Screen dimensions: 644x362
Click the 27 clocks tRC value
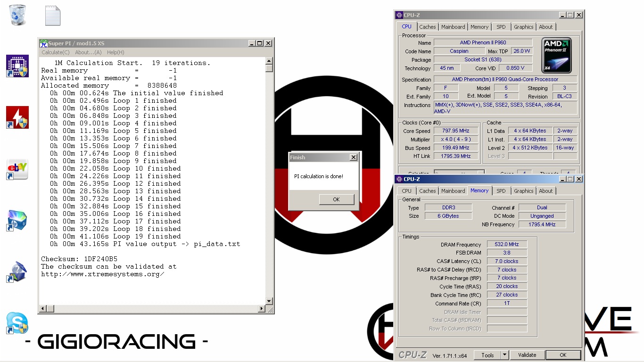pos(507,295)
